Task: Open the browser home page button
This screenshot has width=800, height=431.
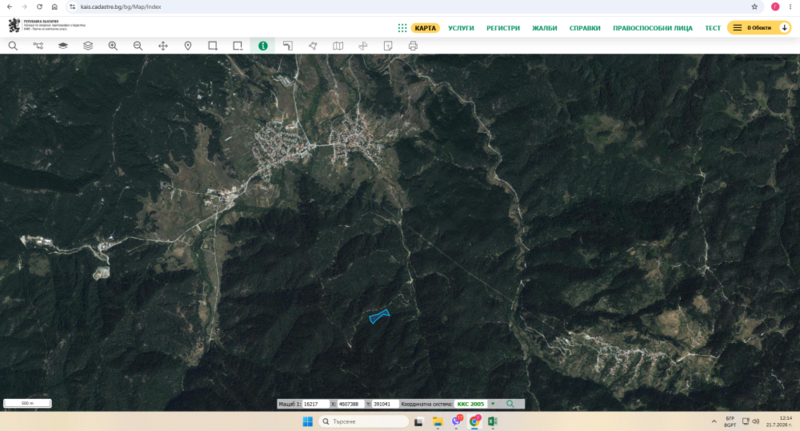Action: tap(55, 7)
